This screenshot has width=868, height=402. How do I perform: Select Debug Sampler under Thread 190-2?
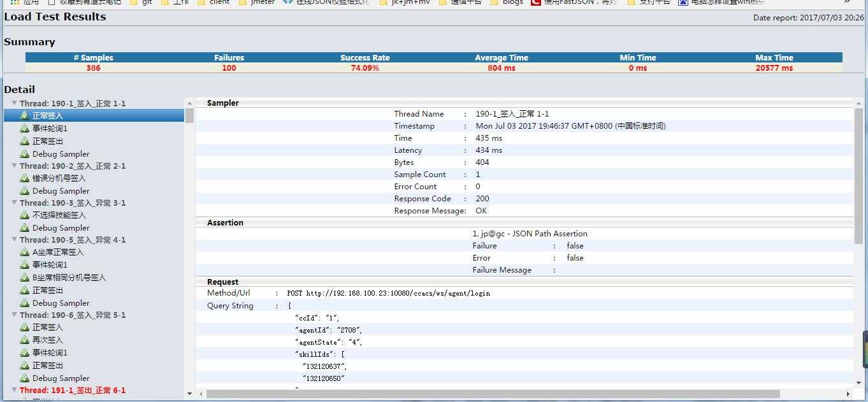(61, 191)
